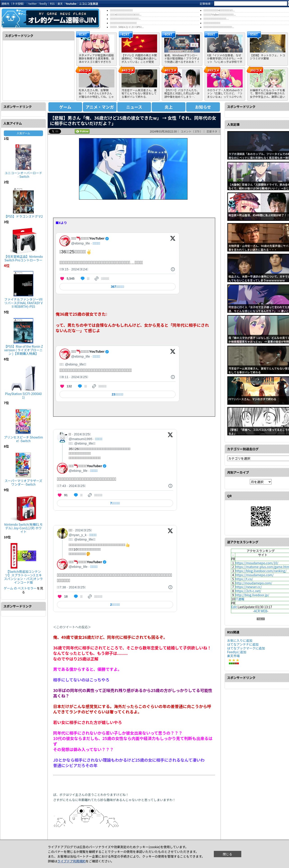
Task: Like the tweet with 5,545 likes
Action: click(x=62, y=278)
